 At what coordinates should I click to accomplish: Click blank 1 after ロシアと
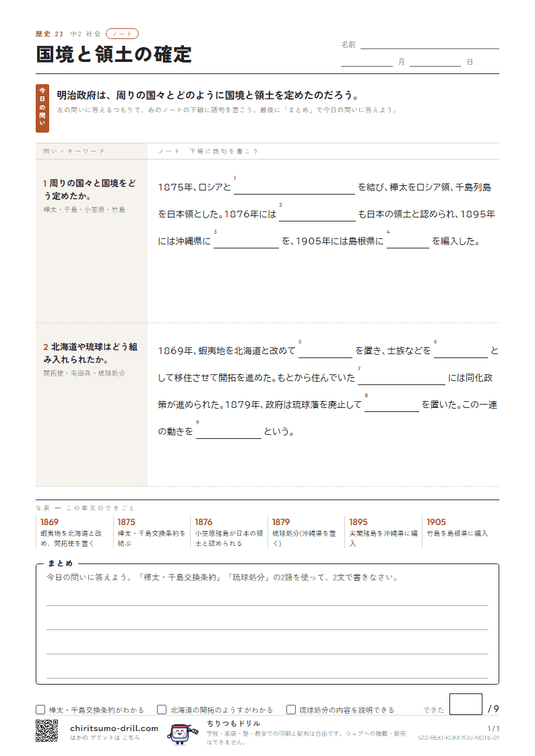294,188
